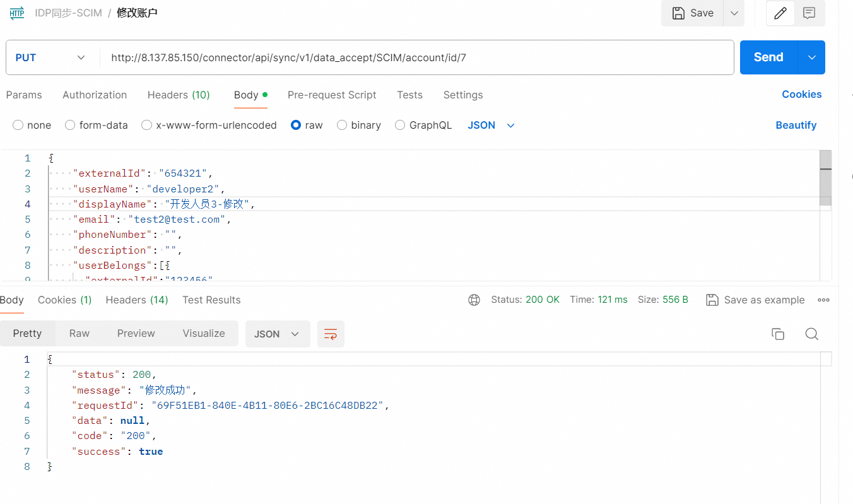This screenshot has width=853, height=504.
Task: Switch to the Authorization tab
Action: coord(95,95)
